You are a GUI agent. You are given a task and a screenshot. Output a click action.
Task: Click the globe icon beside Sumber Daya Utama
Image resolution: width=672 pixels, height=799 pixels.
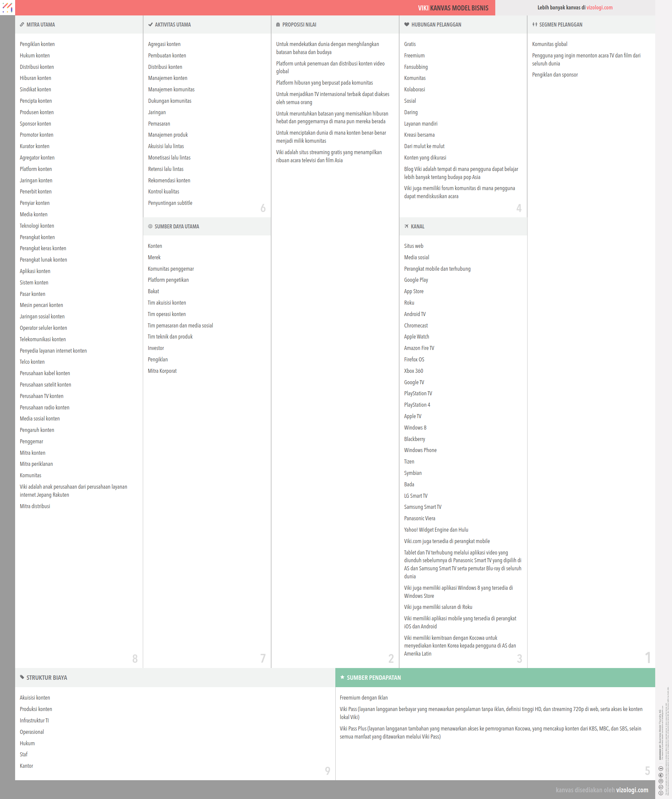coord(150,226)
